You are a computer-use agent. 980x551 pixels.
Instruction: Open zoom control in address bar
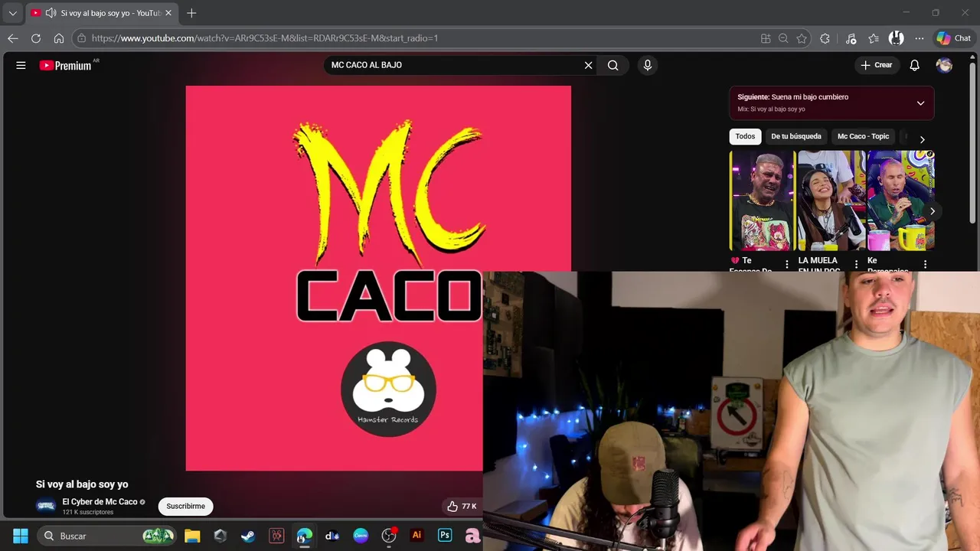783,38
